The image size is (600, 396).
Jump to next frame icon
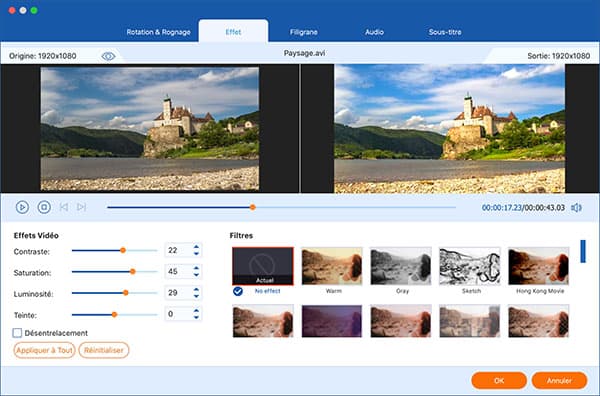click(81, 207)
